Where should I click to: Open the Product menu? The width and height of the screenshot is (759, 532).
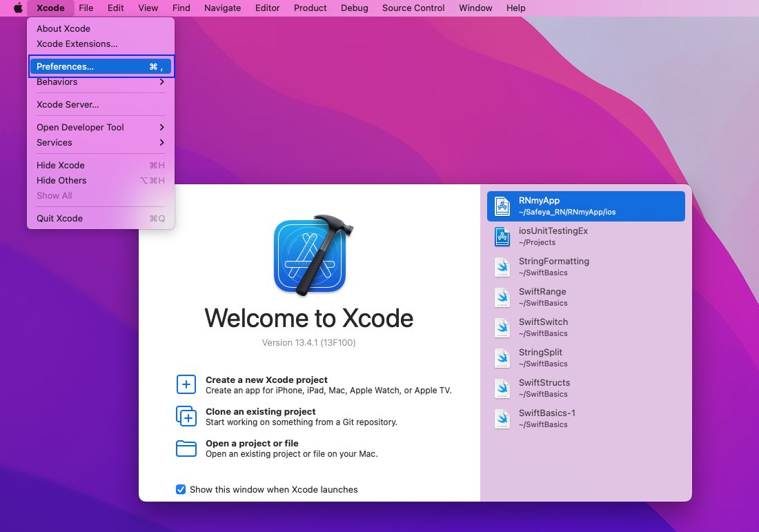(x=310, y=8)
